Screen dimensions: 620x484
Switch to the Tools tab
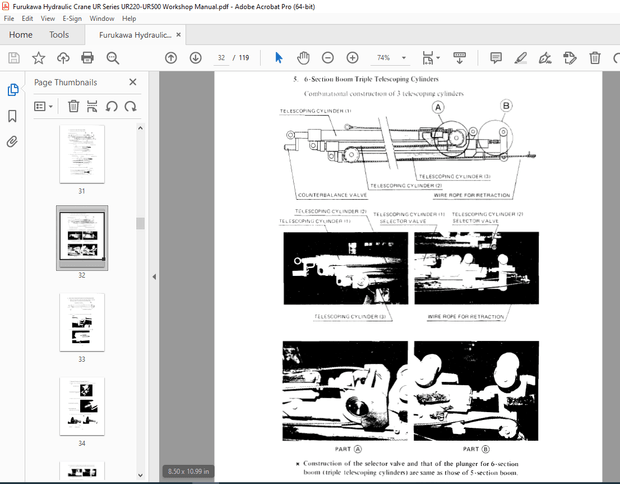coord(59,34)
